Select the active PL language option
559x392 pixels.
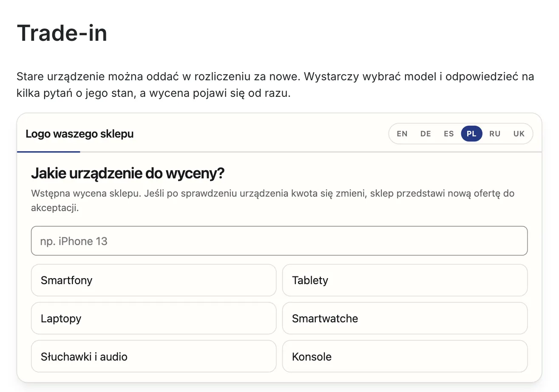(471, 134)
